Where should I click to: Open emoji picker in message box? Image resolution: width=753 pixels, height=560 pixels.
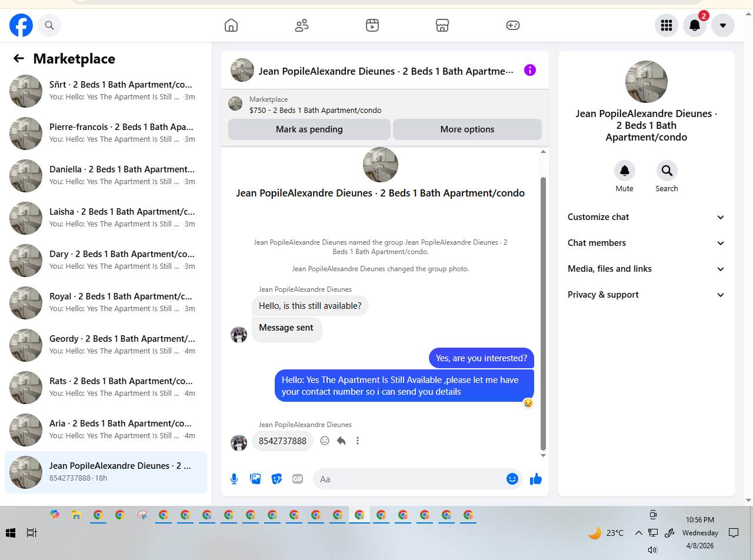click(x=512, y=479)
